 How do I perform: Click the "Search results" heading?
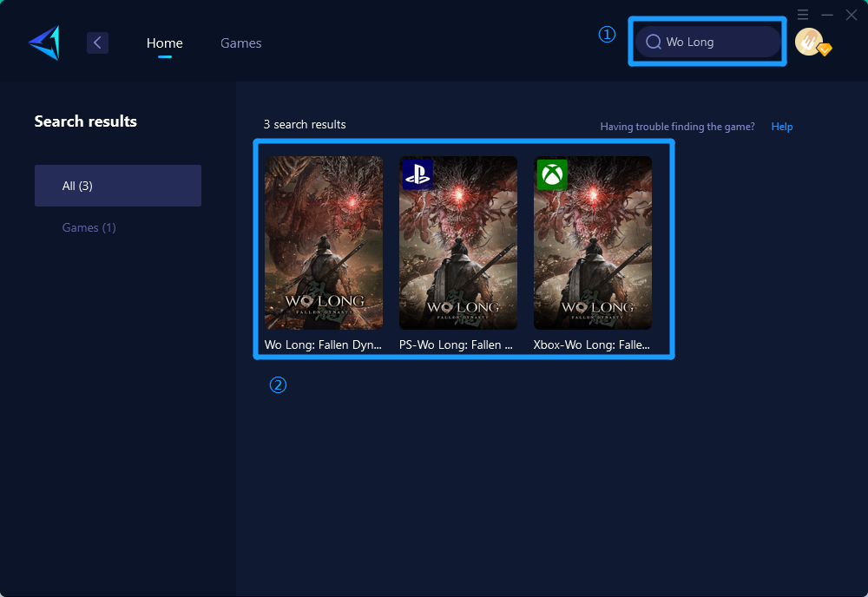[x=86, y=121]
